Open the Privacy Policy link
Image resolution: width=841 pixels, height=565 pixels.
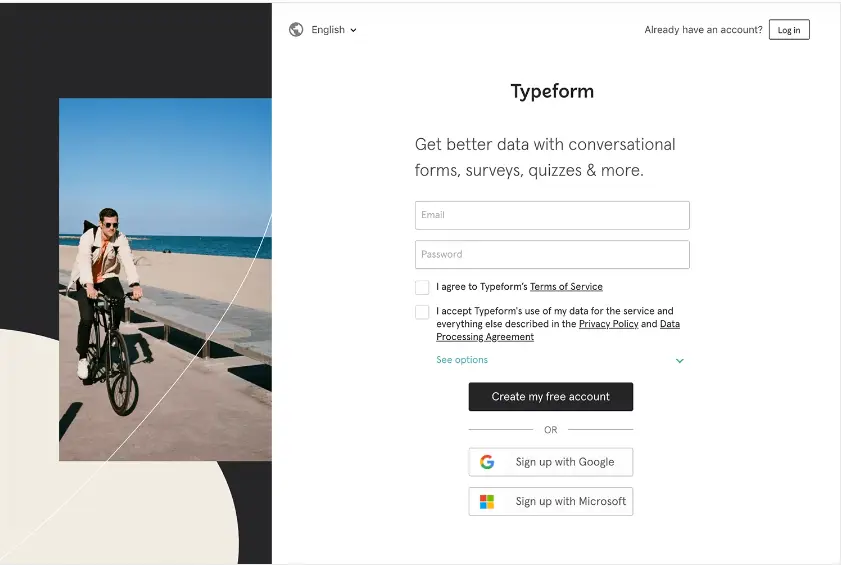click(x=608, y=324)
